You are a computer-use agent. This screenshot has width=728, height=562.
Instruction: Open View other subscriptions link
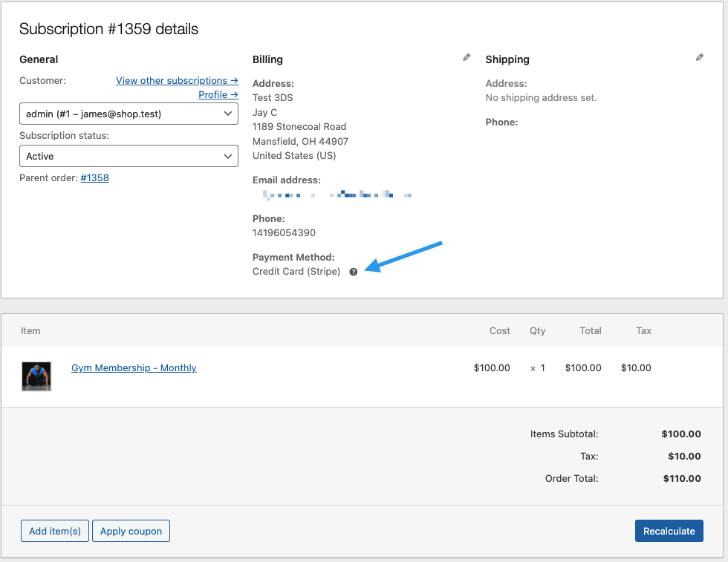tap(177, 80)
